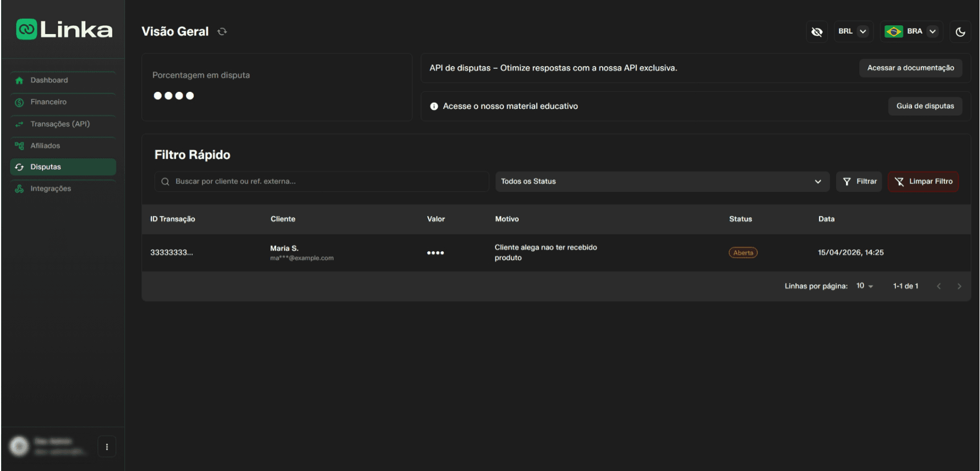Screen dimensions: 980x471
Task: Click the API de disputas banner text
Action: [x=553, y=68]
